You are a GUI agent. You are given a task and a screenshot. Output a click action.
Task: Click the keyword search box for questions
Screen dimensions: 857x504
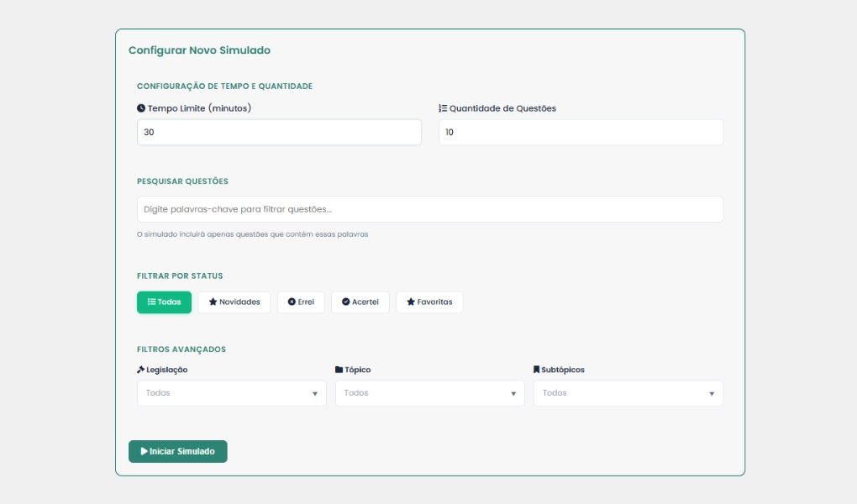click(x=429, y=209)
